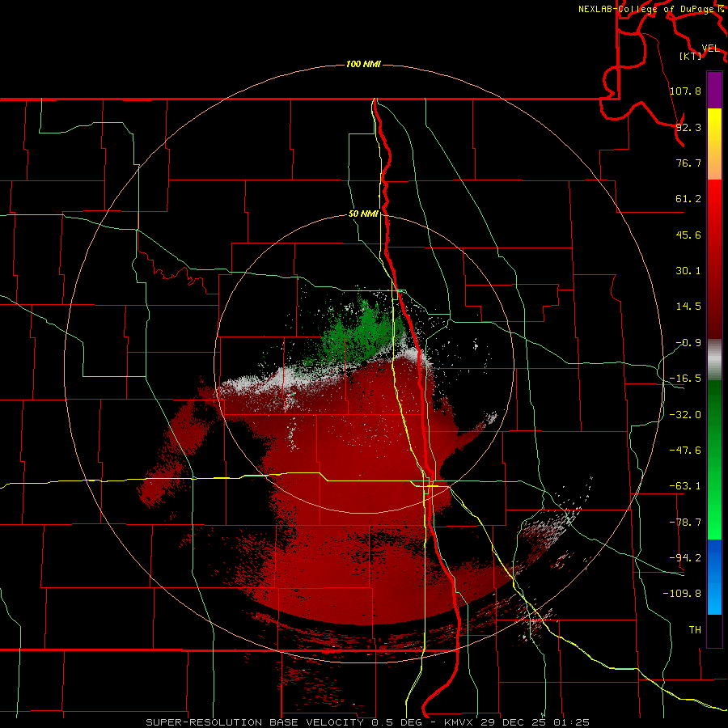The height and width of the screenshot is (728, 728).
Task: Select the -32.0 legend value
Action: (685, 415)
